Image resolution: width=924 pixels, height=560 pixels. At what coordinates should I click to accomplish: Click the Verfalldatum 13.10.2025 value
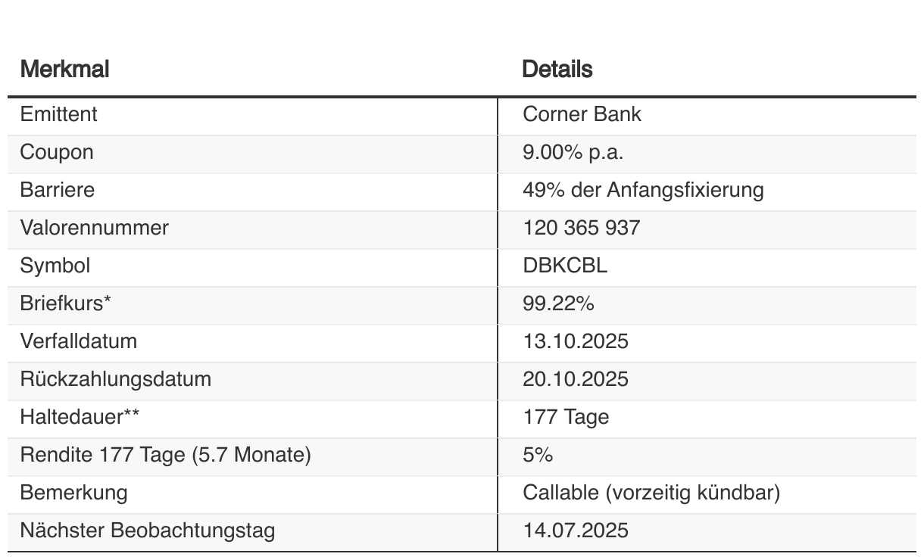[576, 341]
